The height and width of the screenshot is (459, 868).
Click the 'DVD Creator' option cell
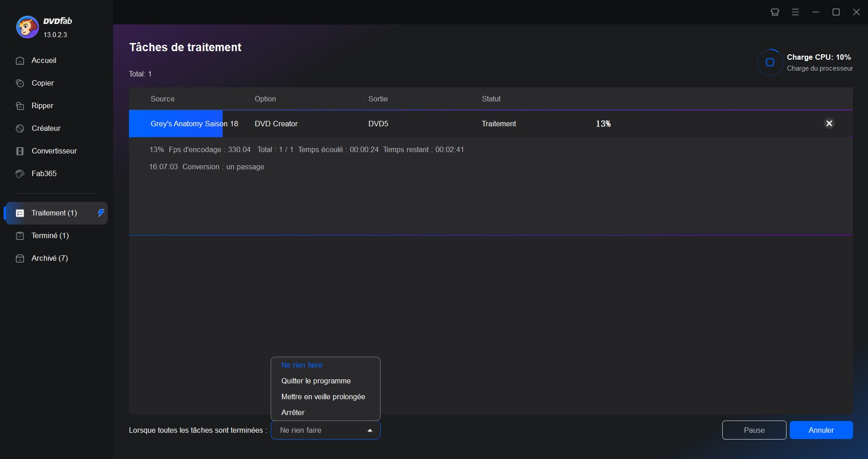[x=276, y=124]
